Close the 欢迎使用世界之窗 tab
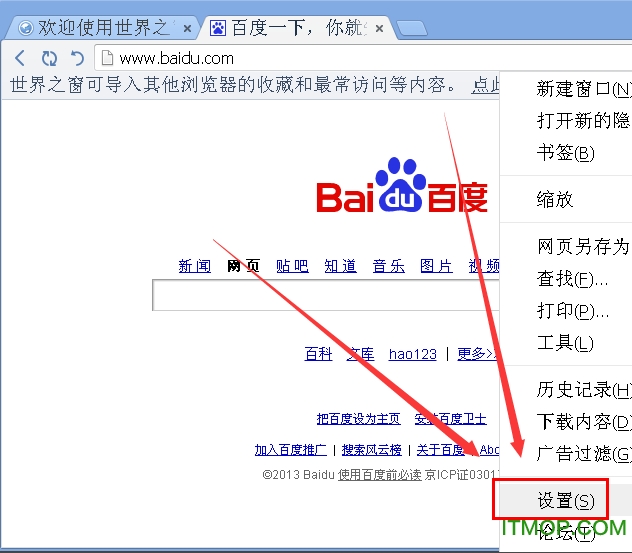The height and width of the screenshot is (553, 632). 189,28
